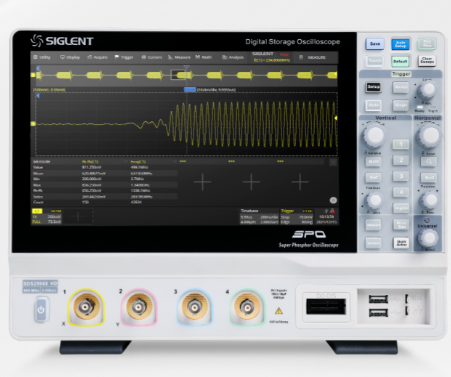Click the blue Auto Setup button
Screen dimensions: 451x377
(400, 44)
